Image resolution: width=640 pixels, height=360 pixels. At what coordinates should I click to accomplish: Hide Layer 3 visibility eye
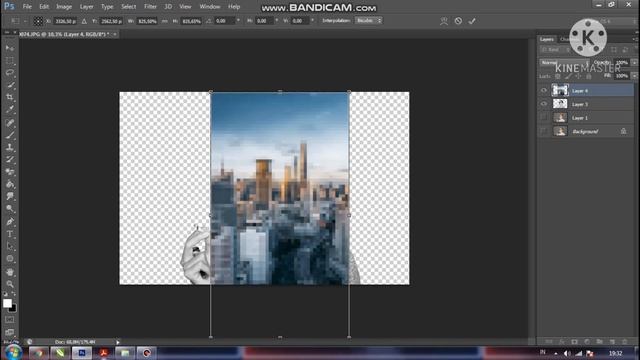tap(544, 104)
